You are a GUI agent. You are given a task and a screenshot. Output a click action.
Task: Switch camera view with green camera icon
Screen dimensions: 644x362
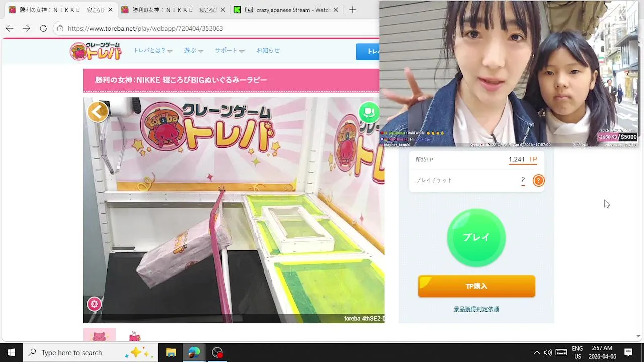[x=369, y=112]
